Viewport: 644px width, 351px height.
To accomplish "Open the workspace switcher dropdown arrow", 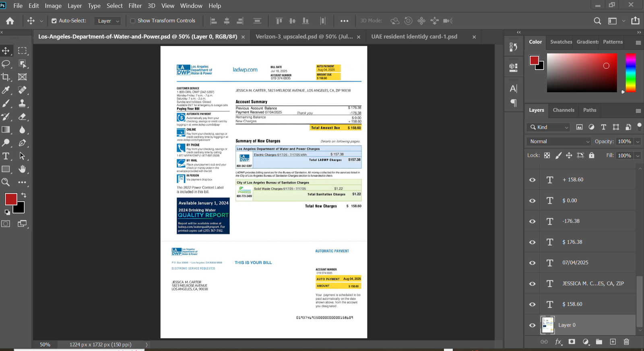I will (x=624, y=21).
